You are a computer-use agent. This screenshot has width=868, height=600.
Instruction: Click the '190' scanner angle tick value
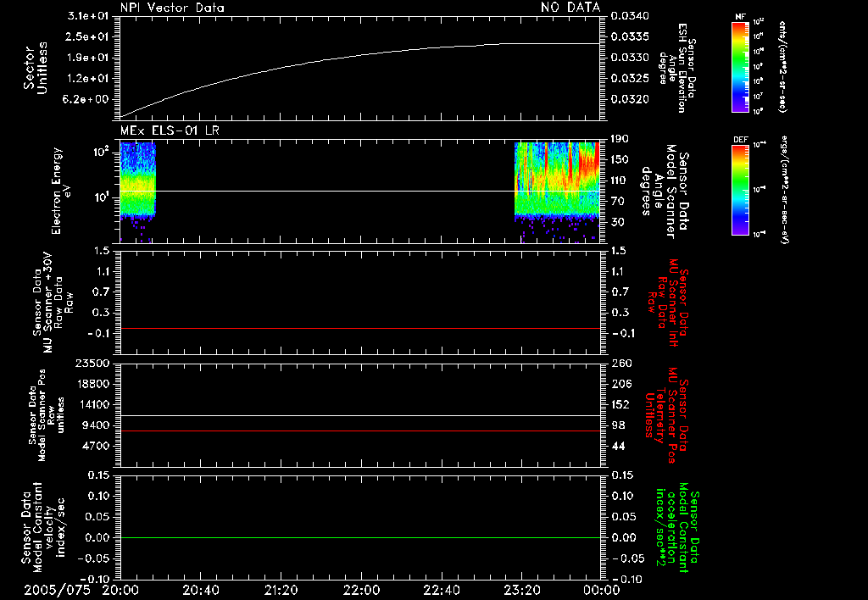tap(620, 139)
